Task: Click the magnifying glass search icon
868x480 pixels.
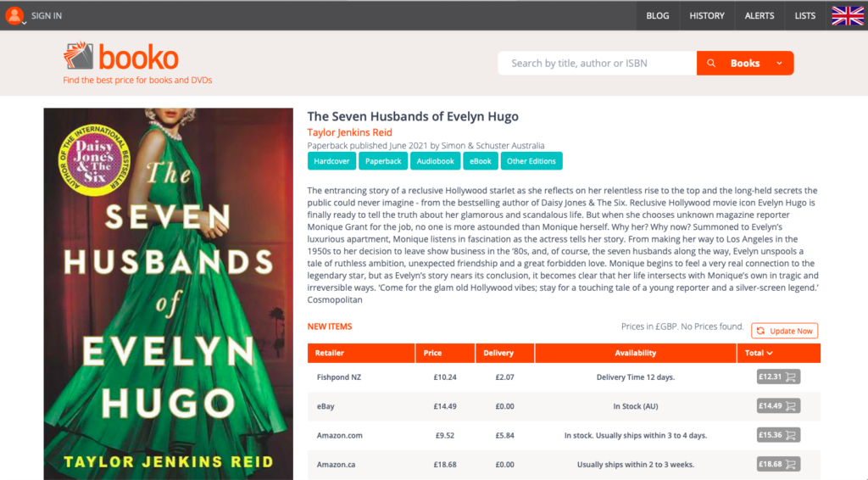Action: pyautogui.click(x=711, y=63)
